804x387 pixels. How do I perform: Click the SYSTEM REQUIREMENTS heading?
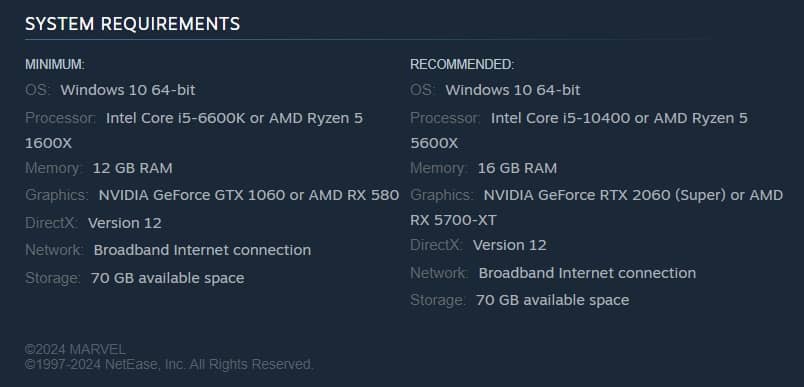pyautogui.click(x=132, y=24)
